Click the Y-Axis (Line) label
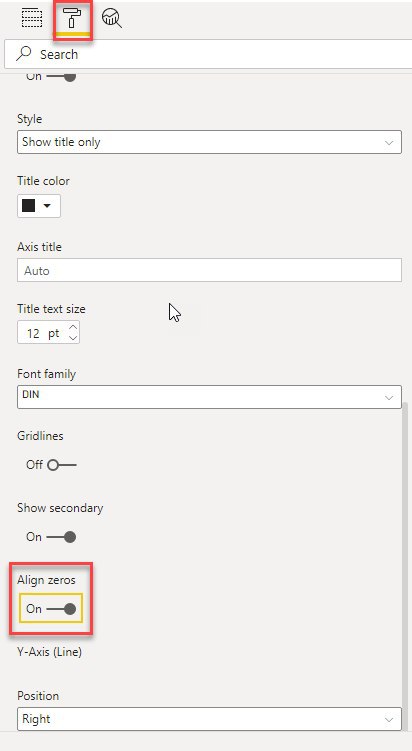Viewport: 412px width, 751px height. [49, 652]
